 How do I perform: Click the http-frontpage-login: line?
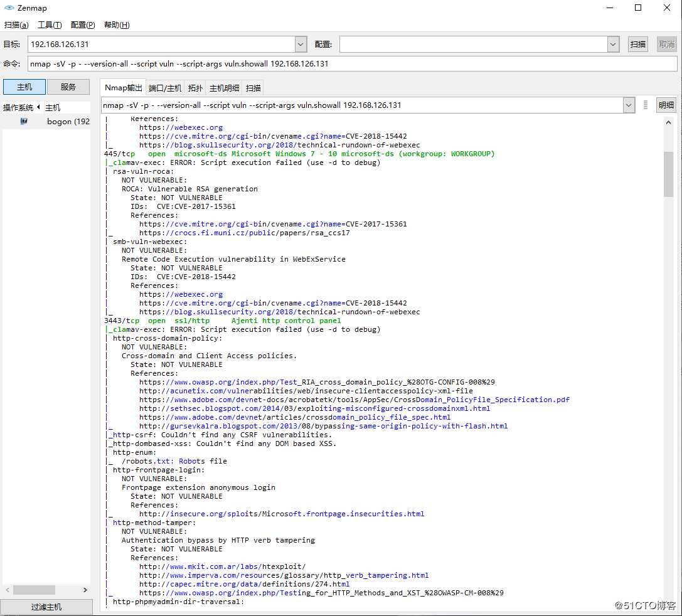[x=158, y=470]
